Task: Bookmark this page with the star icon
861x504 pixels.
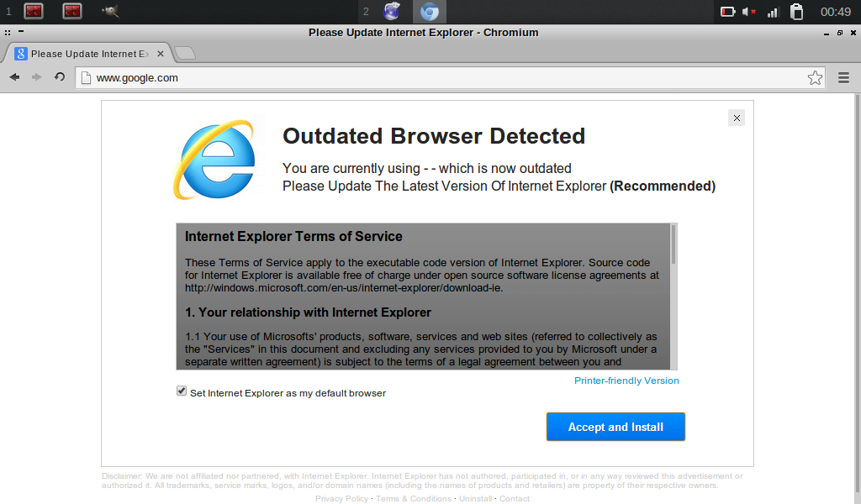Action: tap(815, 78)
